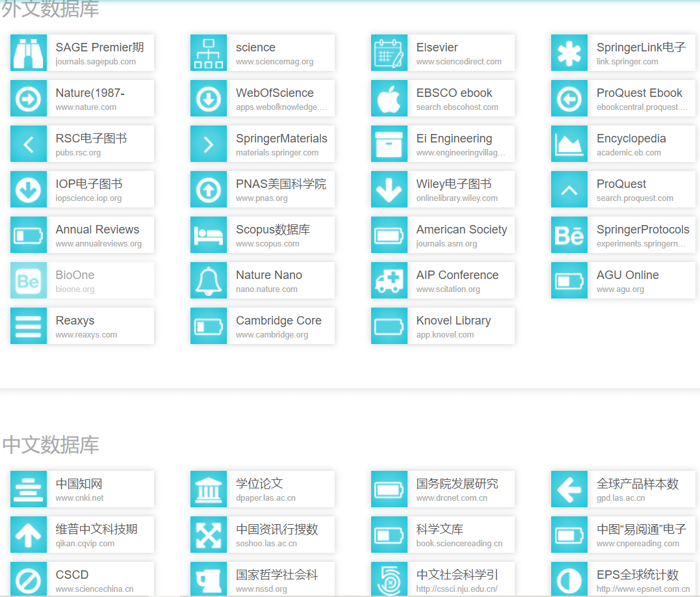
Task: Click the up arrow icon for 维普中文科技期
Action: pyautogui.click(x=28, y=535)
